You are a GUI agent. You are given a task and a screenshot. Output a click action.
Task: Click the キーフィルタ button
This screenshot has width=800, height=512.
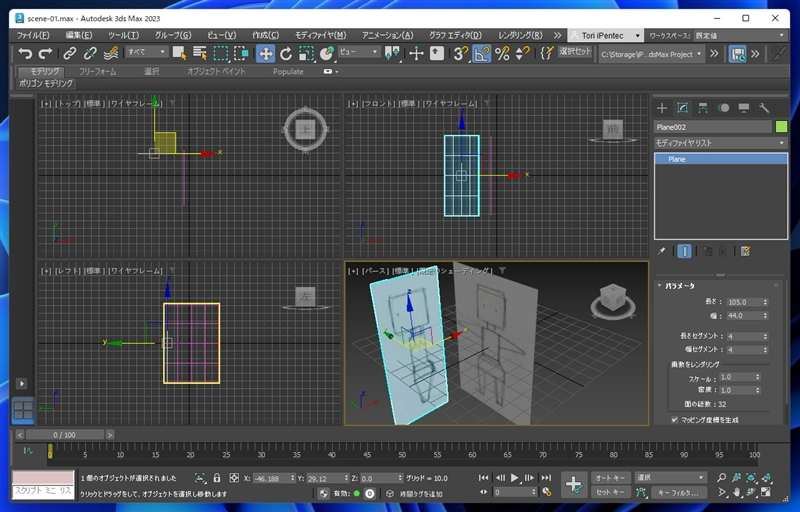tap(678, 492)
